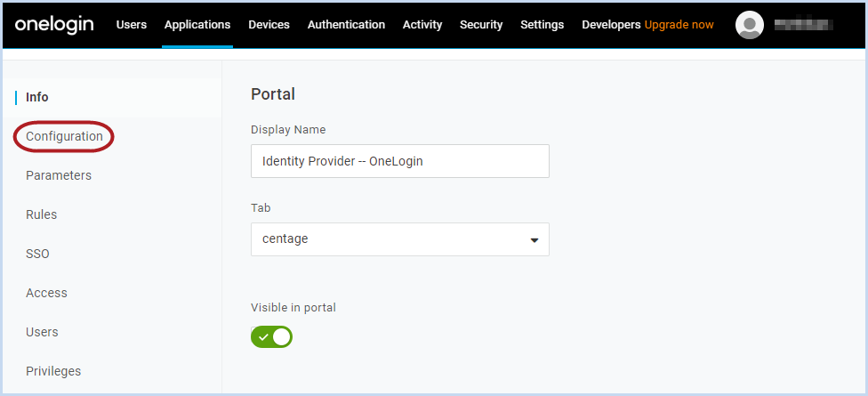The height and width of the screenshot is (396, 868).
Task: Open the Authentication menu
Action: pyautogui.click(x=346, y=25)
